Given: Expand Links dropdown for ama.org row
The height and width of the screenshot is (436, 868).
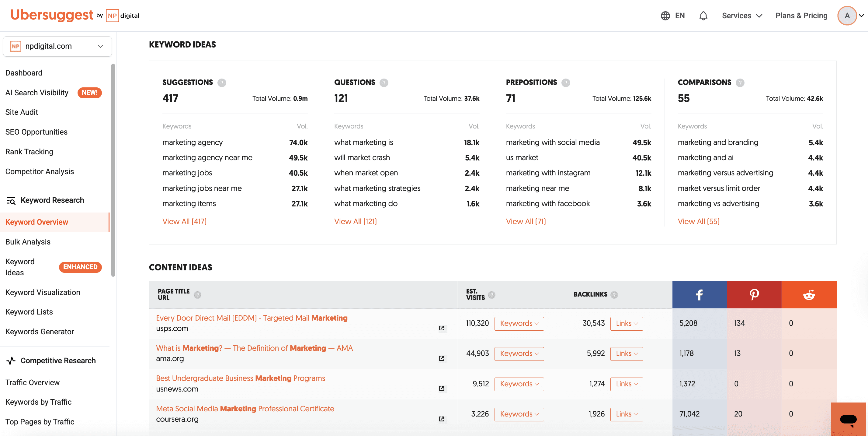Looking at the screenshot, I should pos(627,353).
